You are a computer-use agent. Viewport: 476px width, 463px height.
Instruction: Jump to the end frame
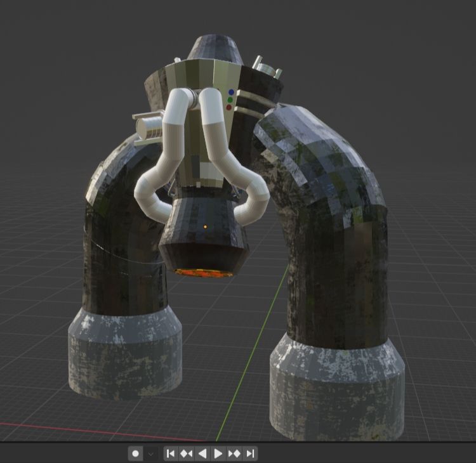pos(250,453)
